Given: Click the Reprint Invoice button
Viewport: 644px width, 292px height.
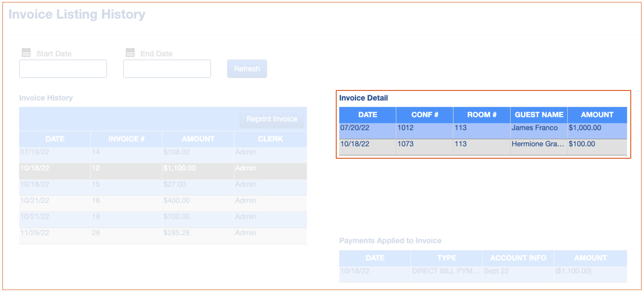Looking at the screenshot, I should coord(271,119).
